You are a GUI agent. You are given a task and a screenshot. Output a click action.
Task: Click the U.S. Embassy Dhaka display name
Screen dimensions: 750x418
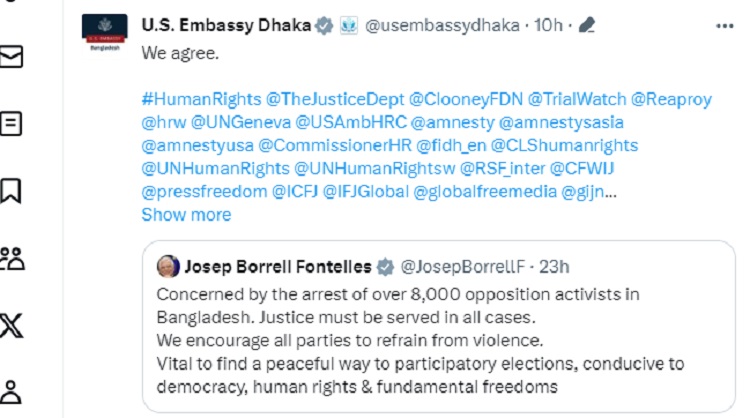point(225,23)
